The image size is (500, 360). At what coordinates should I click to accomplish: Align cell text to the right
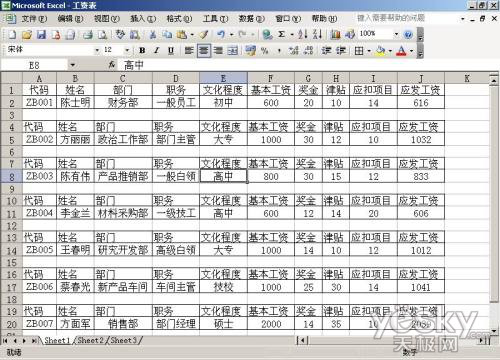pos(218,51)
